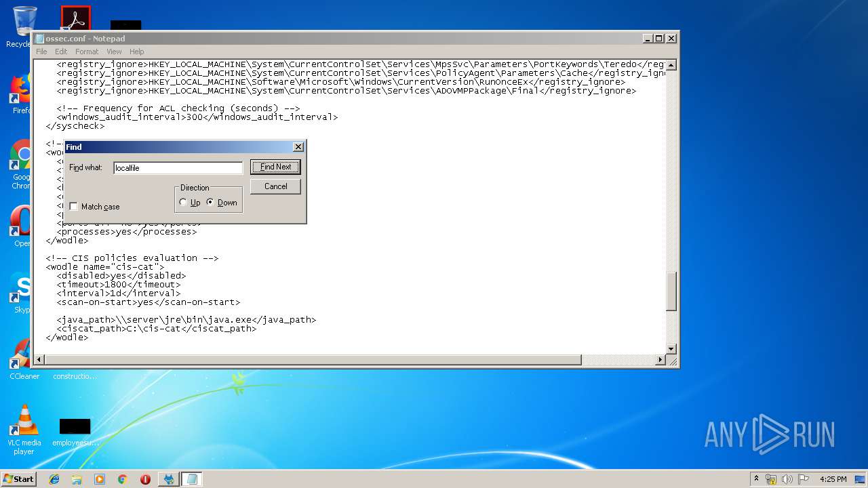Switch to Notepad taskbar button
The height and width of the screenshot is (488, 868).
192,479
